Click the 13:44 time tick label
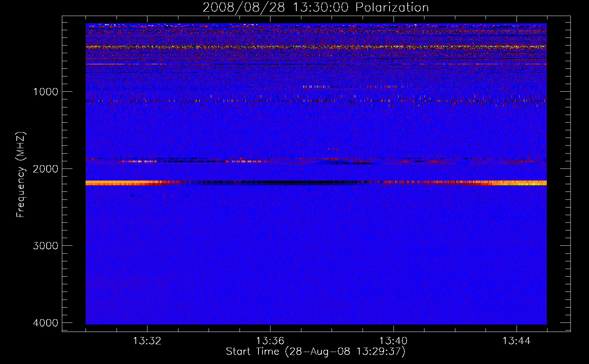 point(517,341)
